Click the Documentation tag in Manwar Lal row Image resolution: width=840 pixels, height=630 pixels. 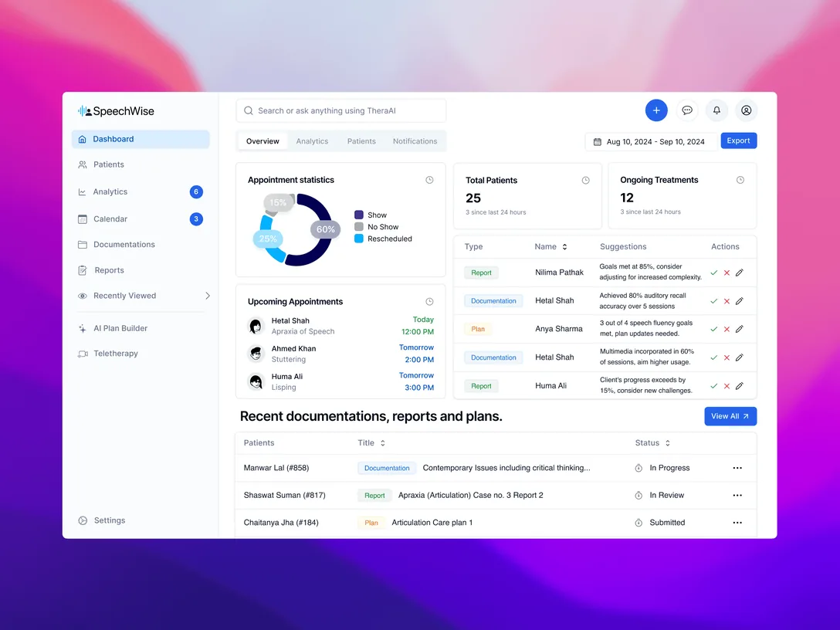pos(387,468)
